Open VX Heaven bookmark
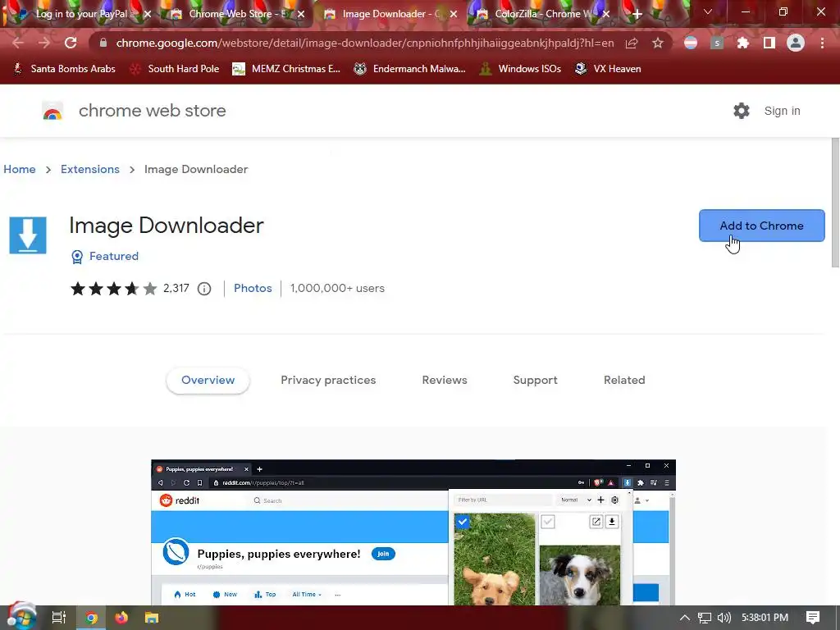The width and height of the screenshot is (840, 630). coord(608,69)
